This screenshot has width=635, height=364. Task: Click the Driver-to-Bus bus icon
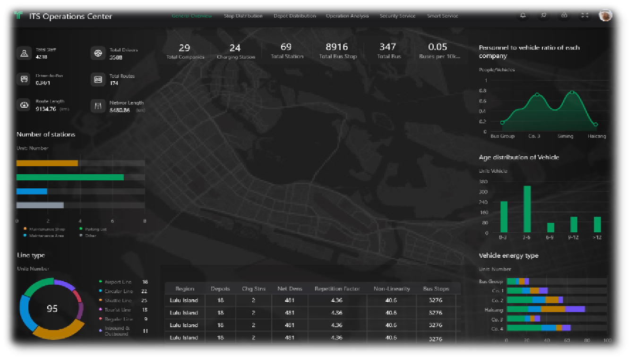24,79
